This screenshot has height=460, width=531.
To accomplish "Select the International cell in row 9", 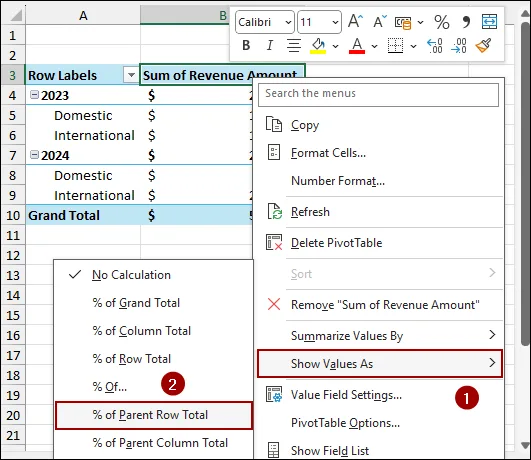I will 83,195.
